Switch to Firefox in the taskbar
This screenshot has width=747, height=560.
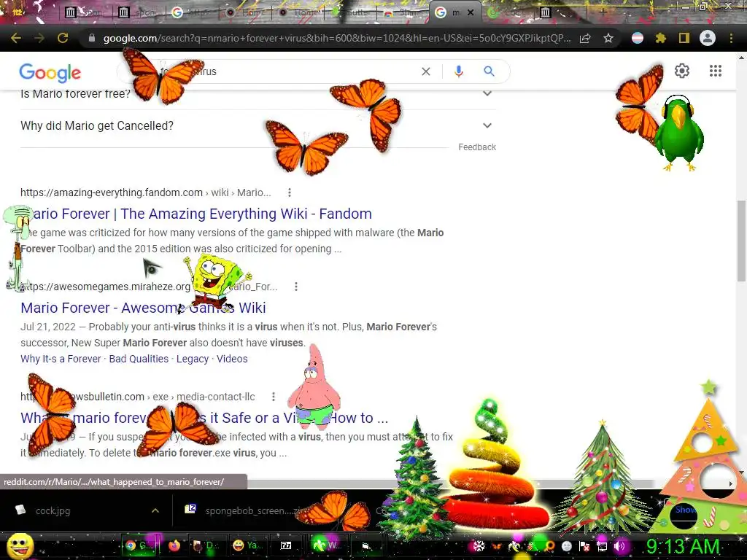click(174, 545)
